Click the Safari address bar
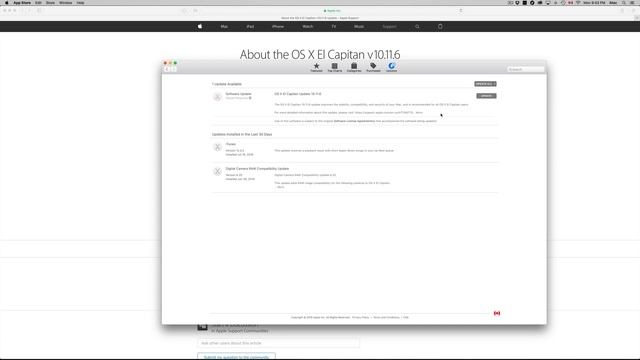 [x=331, y=11]
